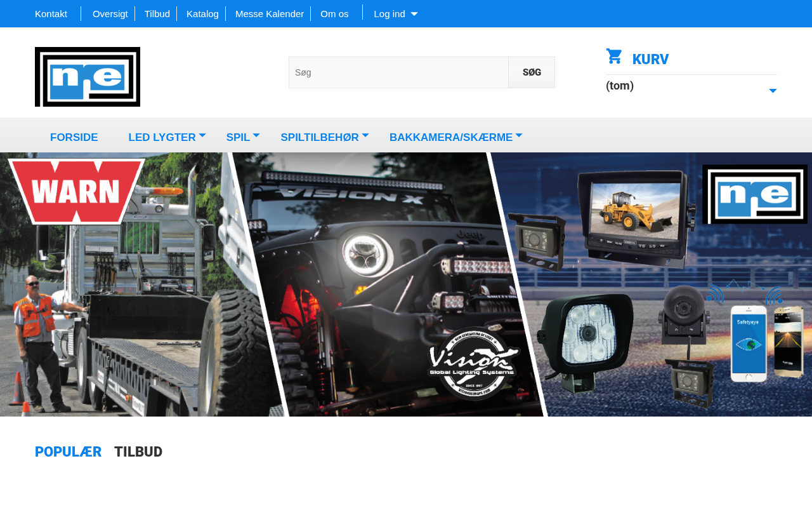Open the KURV cart link
812x508 pixels.
(650, 59)
